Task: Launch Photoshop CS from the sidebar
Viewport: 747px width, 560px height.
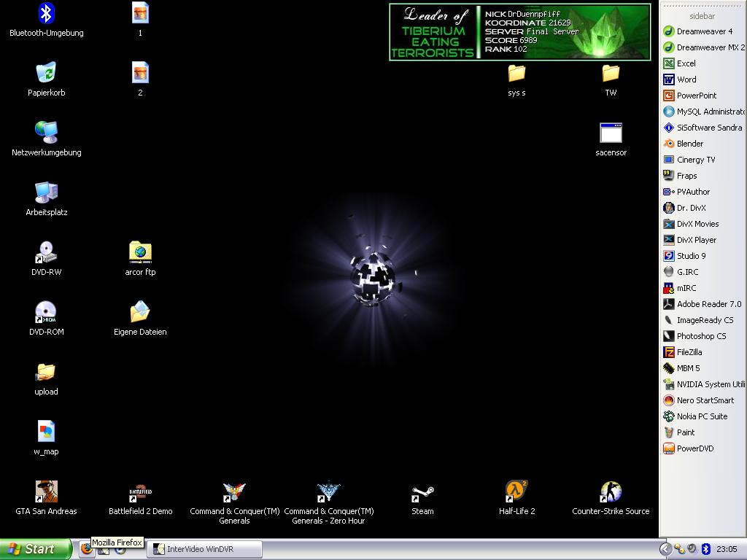Action: [x=695, y=336]
